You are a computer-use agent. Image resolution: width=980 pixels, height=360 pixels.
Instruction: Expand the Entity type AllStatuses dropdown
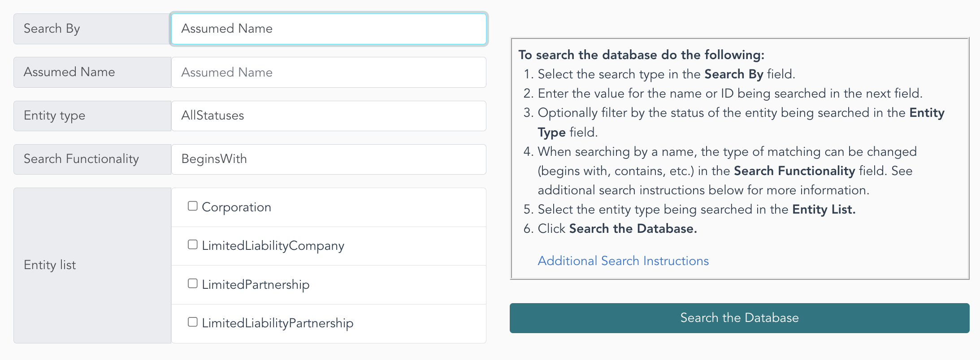coord(329,116)
